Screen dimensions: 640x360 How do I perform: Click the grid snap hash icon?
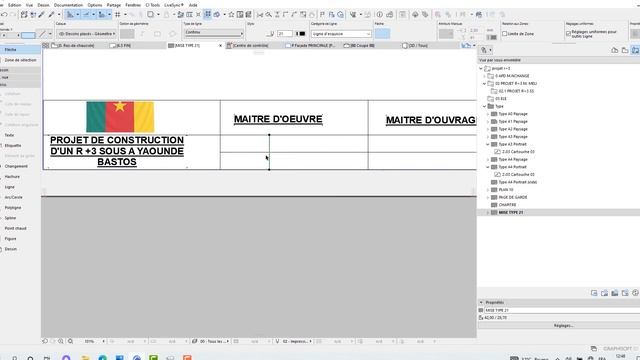tap(118, 15)
